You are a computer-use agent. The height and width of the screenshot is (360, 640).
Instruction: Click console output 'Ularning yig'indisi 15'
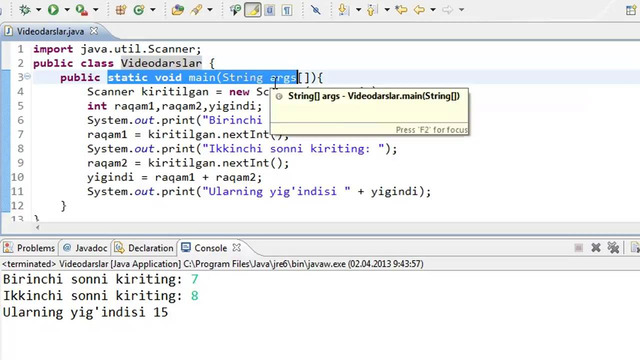(85, 312)
